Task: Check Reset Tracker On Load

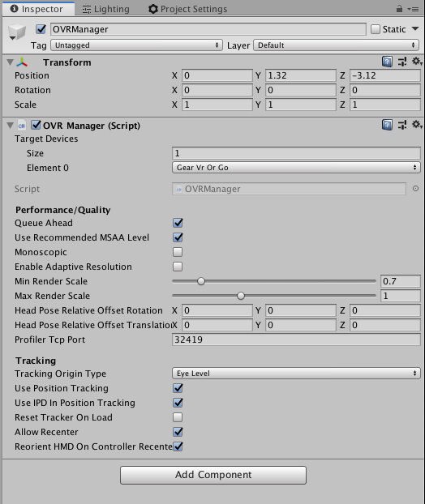Action: coord(178,417)
